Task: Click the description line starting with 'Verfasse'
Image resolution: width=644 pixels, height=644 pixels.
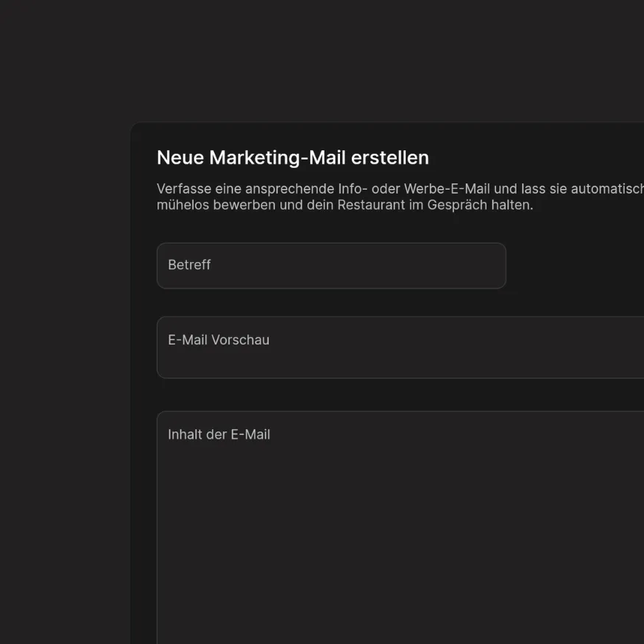Action: tap(397, 188)
